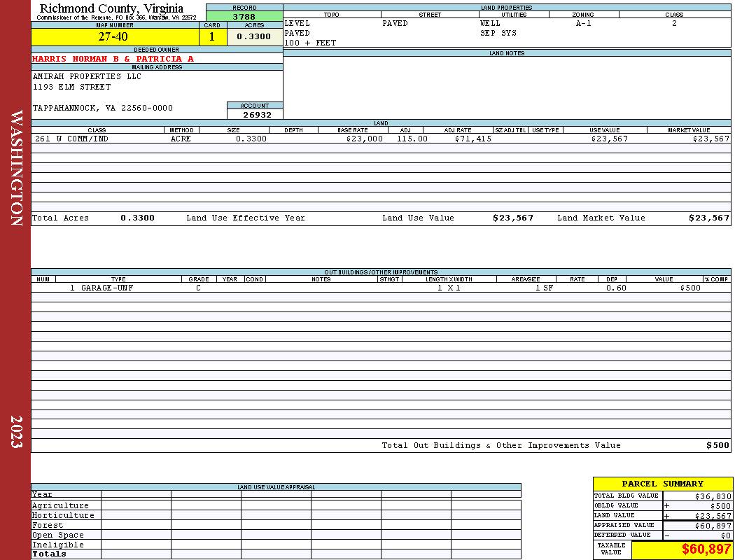
Task: Select account number 26932
Action: pos(255,114)
